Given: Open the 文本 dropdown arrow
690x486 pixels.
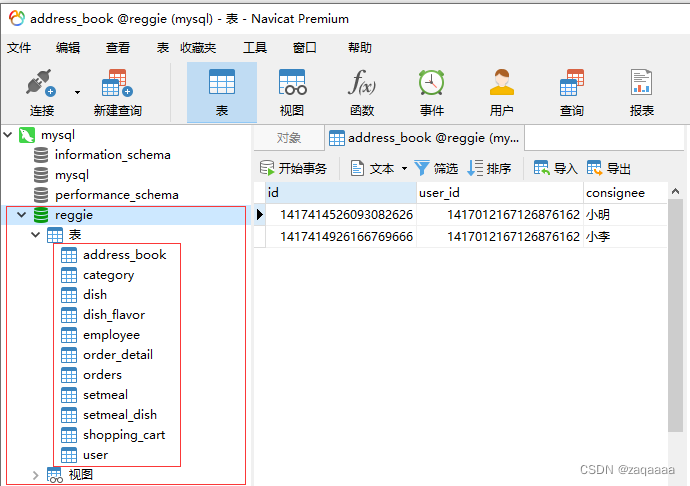Looking at the screenshot, I should [404, 169].
